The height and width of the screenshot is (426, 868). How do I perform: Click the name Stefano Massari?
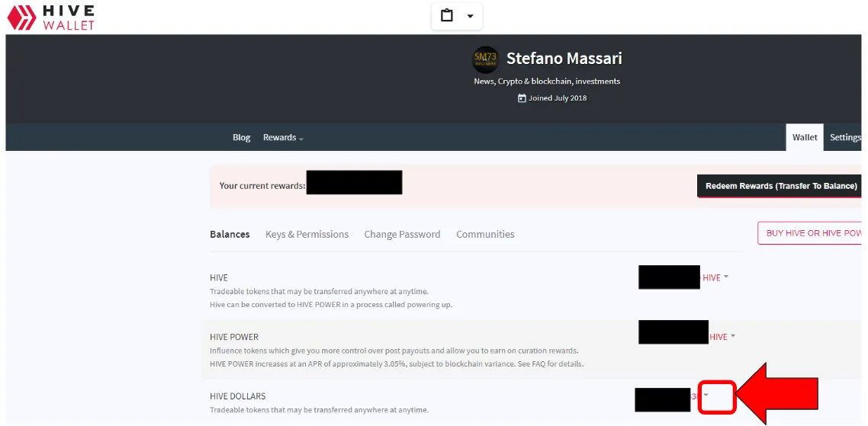(564, 58)
